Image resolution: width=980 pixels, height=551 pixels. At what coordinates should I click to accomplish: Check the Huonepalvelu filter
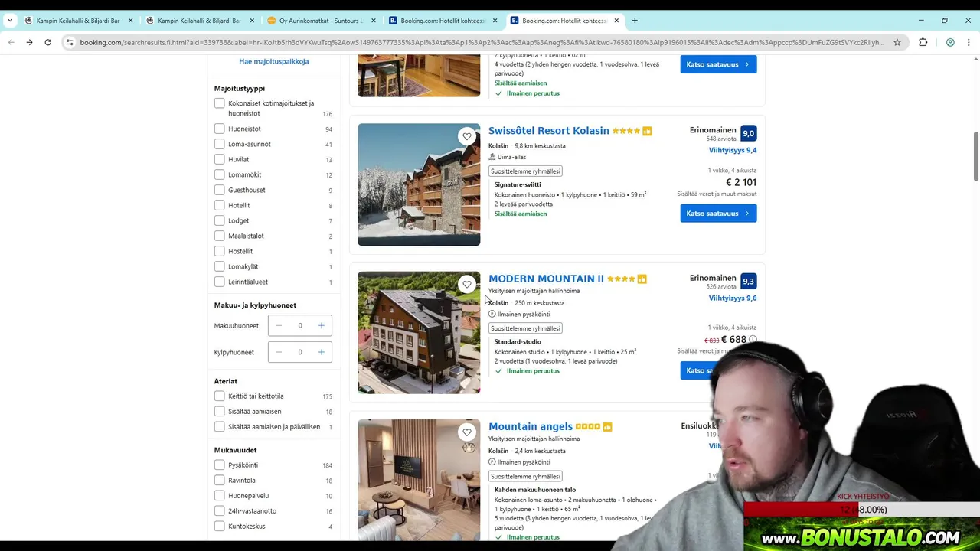coord(220,495)
